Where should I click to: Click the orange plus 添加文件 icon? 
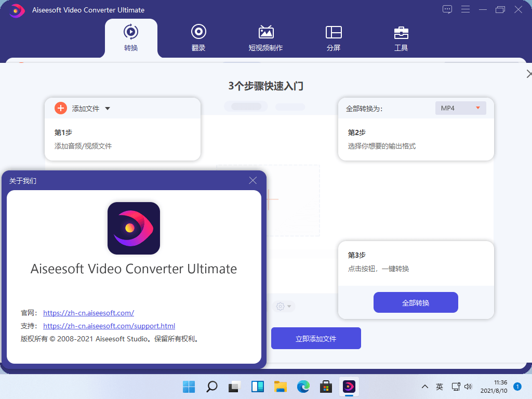coord(61,108)
